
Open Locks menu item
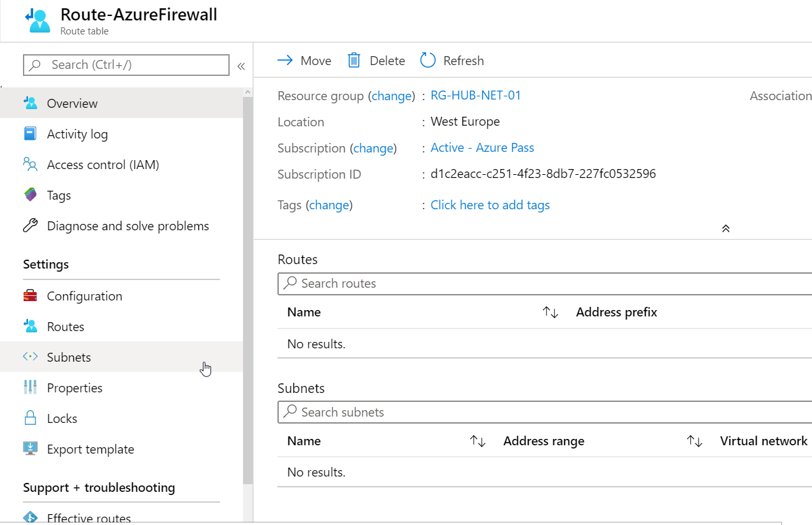121,418
